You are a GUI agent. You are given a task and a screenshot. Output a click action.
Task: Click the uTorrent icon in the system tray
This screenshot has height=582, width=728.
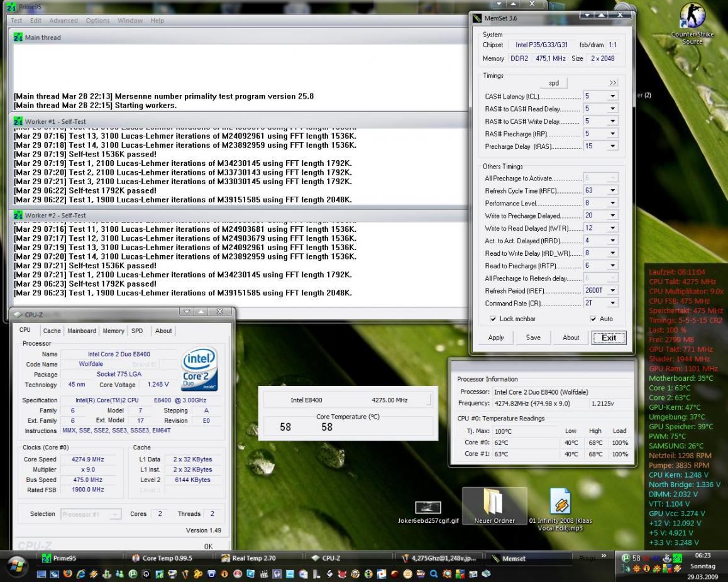[x=625, y=558]
